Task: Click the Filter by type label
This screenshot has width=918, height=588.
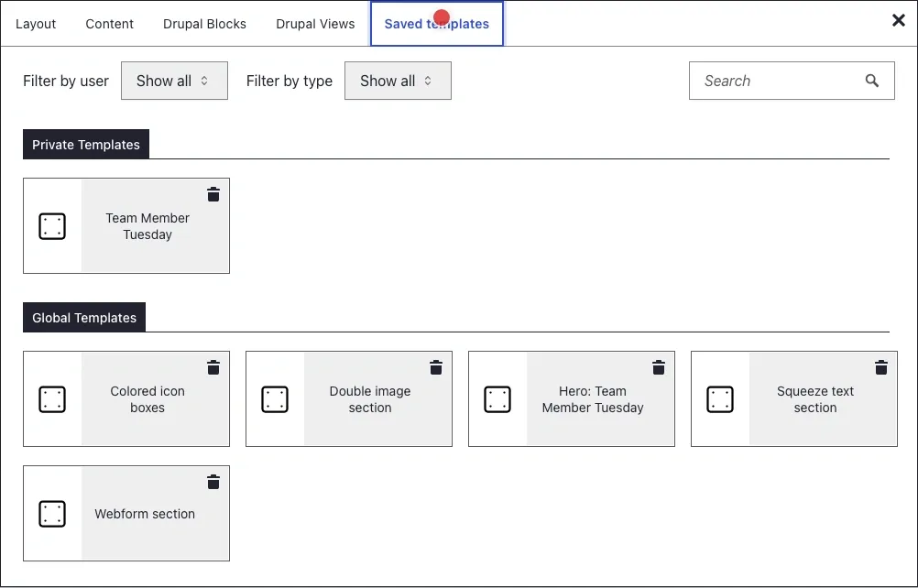Action: coord(290,81)
